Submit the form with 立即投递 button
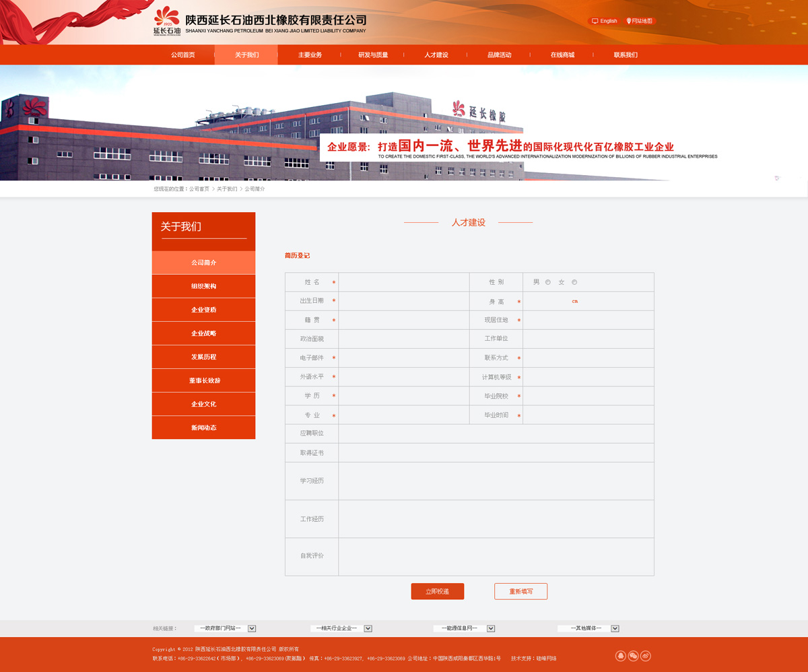 pos(437,591)
